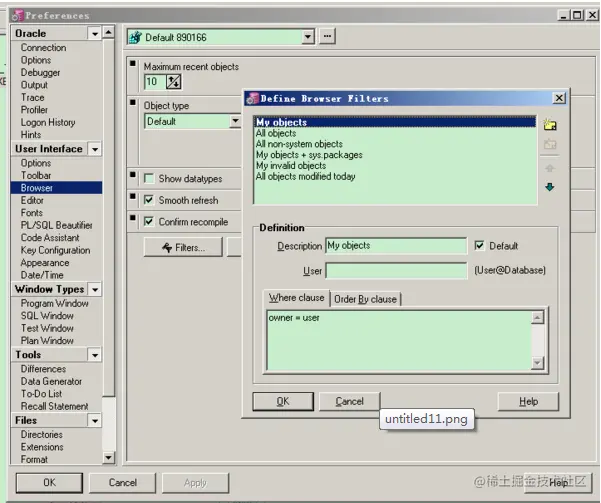Image resolution: width=601 pixels, height=503 pixels.
Task: Click the new filter folder icon
Action: (x=550, y=125)
